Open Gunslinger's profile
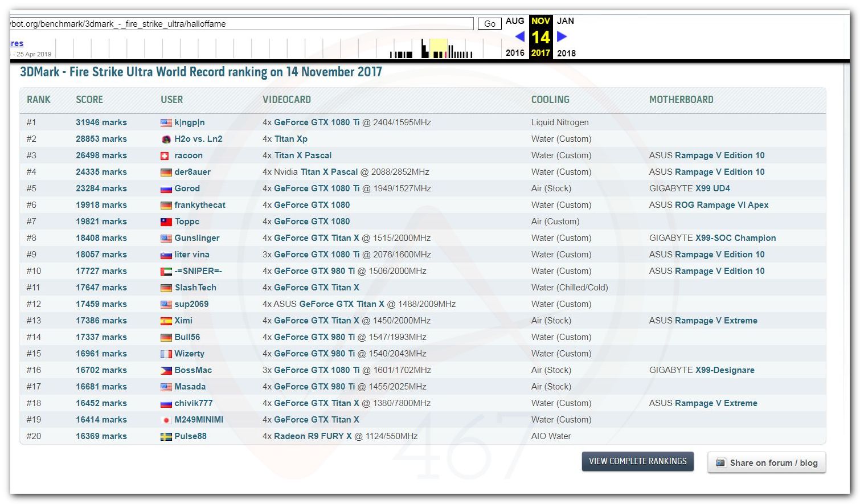860x504 pixels. (x=197, y=238)
